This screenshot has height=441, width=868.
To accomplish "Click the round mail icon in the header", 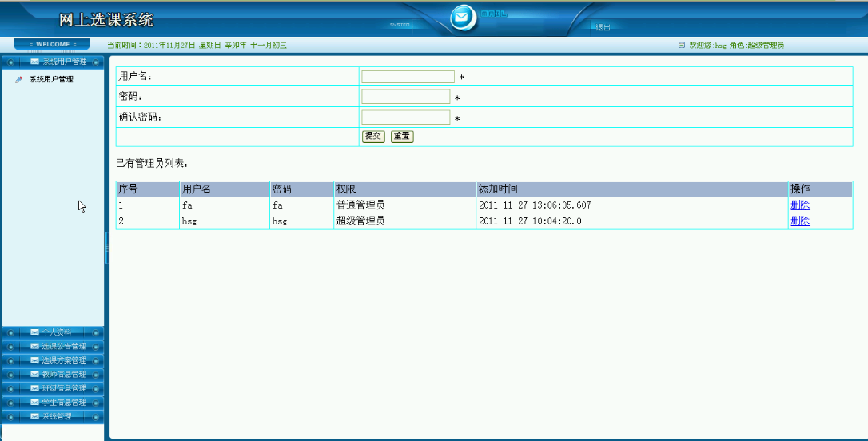I will pos(464,18).
